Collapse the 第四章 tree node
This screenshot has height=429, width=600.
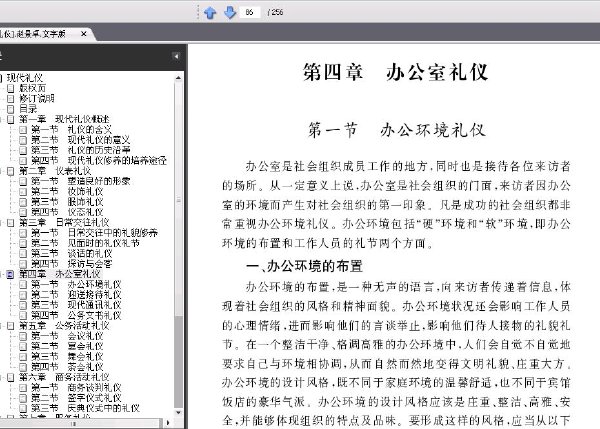[x=2, y=274]
